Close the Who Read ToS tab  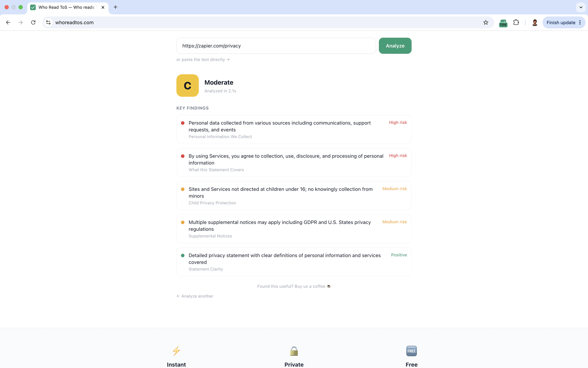click(103, 7)
